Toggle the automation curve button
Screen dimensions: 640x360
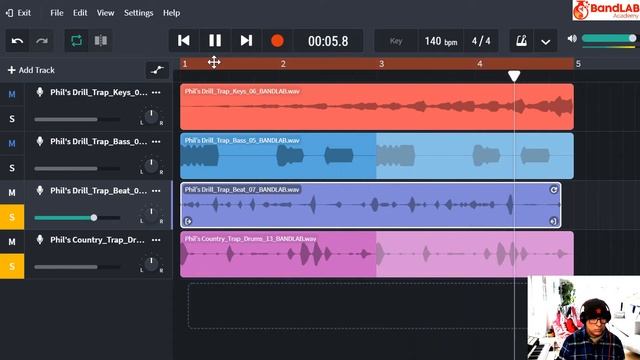pyautogui.click(x=157, y=70)
